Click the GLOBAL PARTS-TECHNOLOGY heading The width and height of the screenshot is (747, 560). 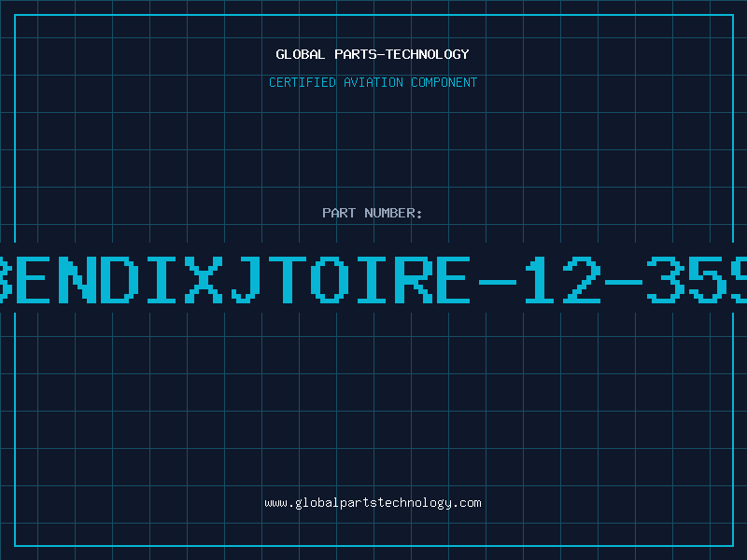coord(373,54)
